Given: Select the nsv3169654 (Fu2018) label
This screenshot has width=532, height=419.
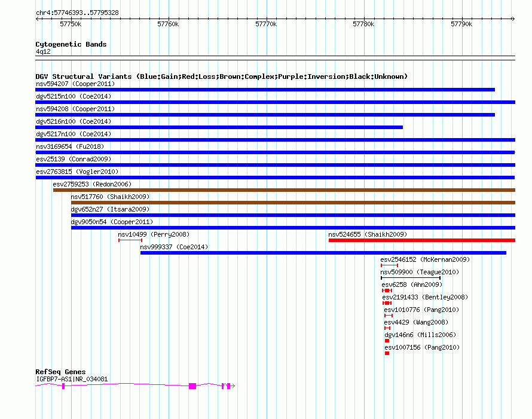Looking at the screenshot, I should click(x=70, y=146).
